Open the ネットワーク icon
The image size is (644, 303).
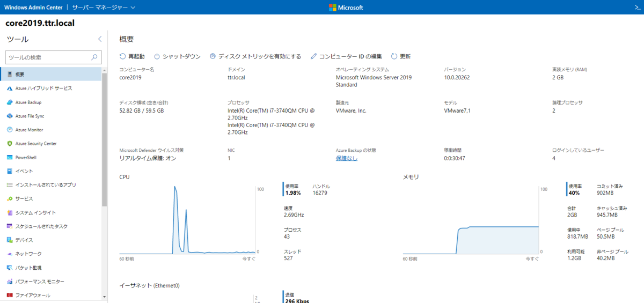(10, 254)
